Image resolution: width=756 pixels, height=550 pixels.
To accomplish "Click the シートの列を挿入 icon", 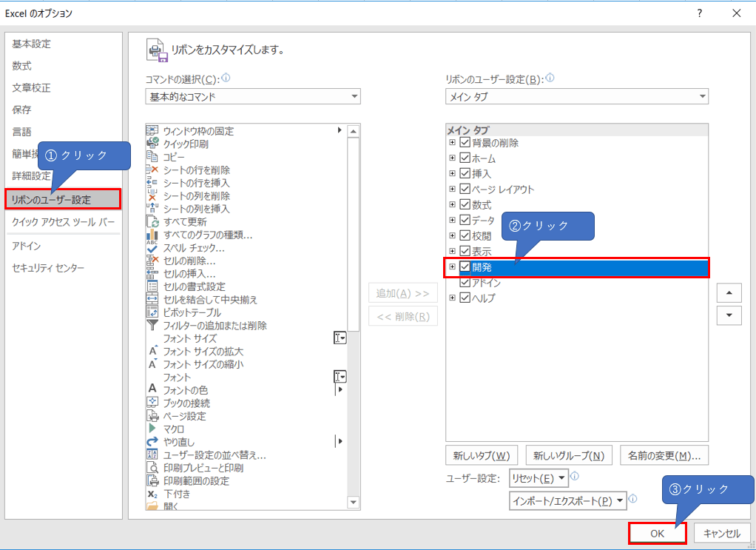I will pyautogui.click(x=152, y=209).
